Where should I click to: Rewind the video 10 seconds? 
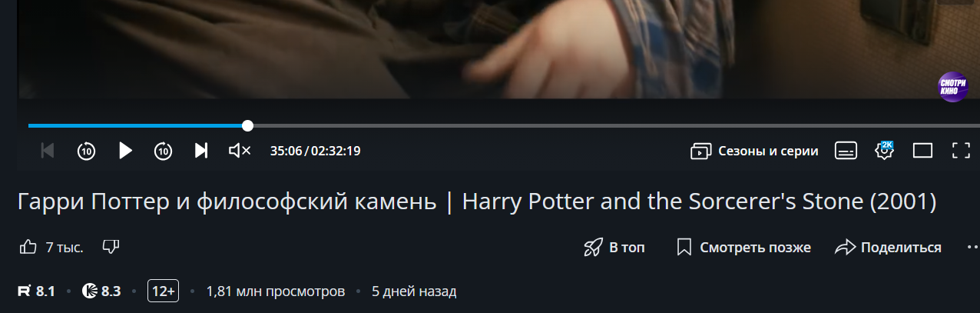(x=86, y=151)
